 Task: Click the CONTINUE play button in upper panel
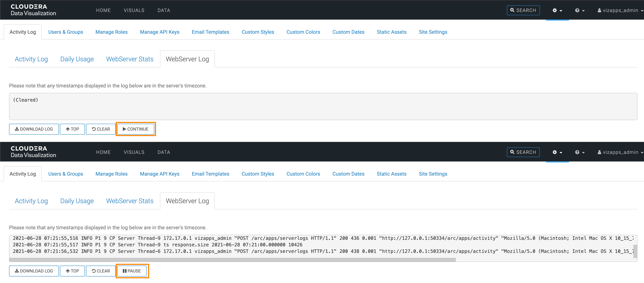point(136,129)
